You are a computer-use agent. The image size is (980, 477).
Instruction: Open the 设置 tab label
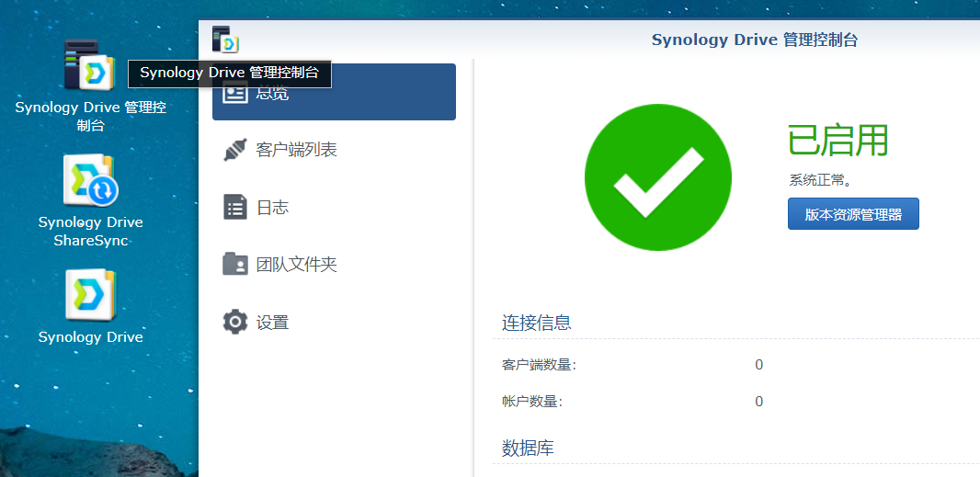click(272, 323)
